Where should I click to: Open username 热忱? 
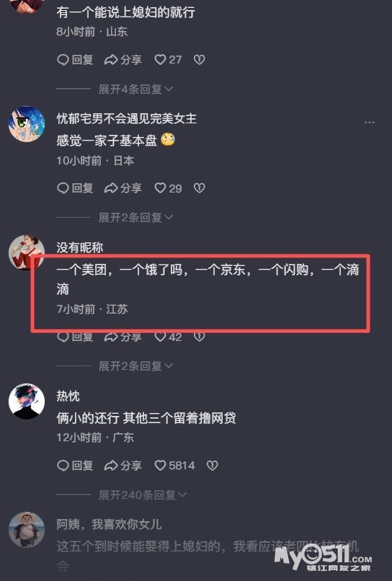pos(68,396)
